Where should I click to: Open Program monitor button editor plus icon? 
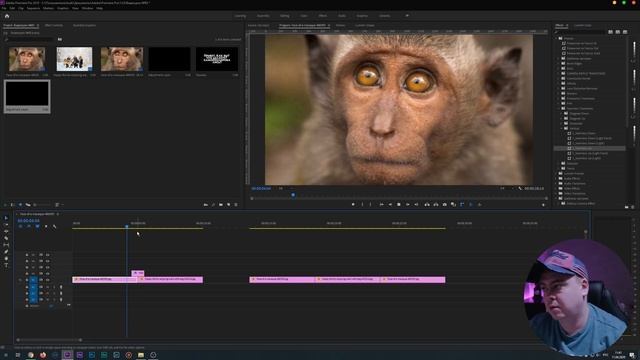[x=543, y=204]
